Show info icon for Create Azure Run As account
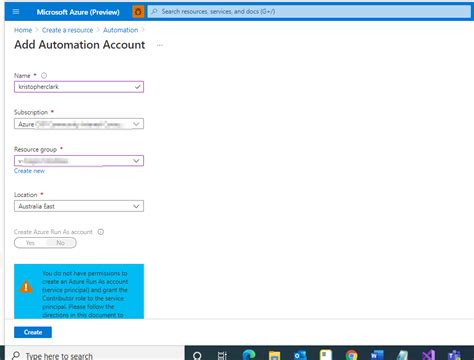 tap(101, 232)
